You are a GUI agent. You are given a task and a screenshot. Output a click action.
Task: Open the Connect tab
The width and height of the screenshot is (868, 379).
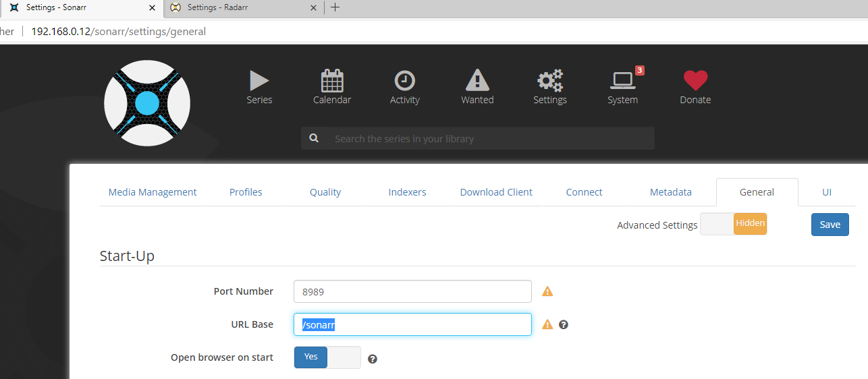pos(585,192)
